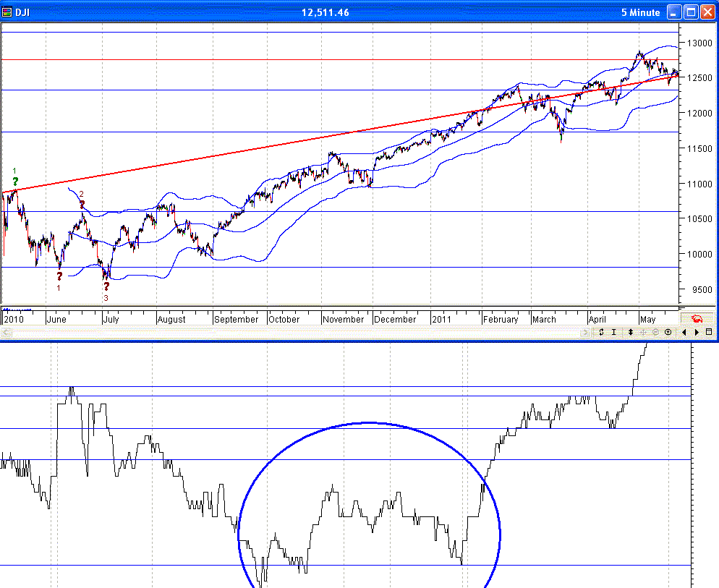Click the November label on time axis
Screen dimensions: 719x588
click(x=343, y=319)
